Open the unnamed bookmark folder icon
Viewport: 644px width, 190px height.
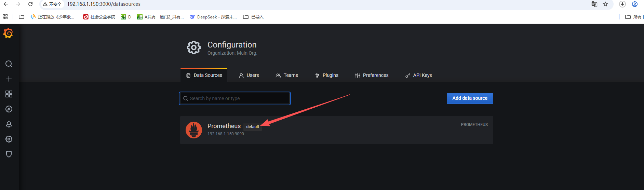(x=22, y=17)
